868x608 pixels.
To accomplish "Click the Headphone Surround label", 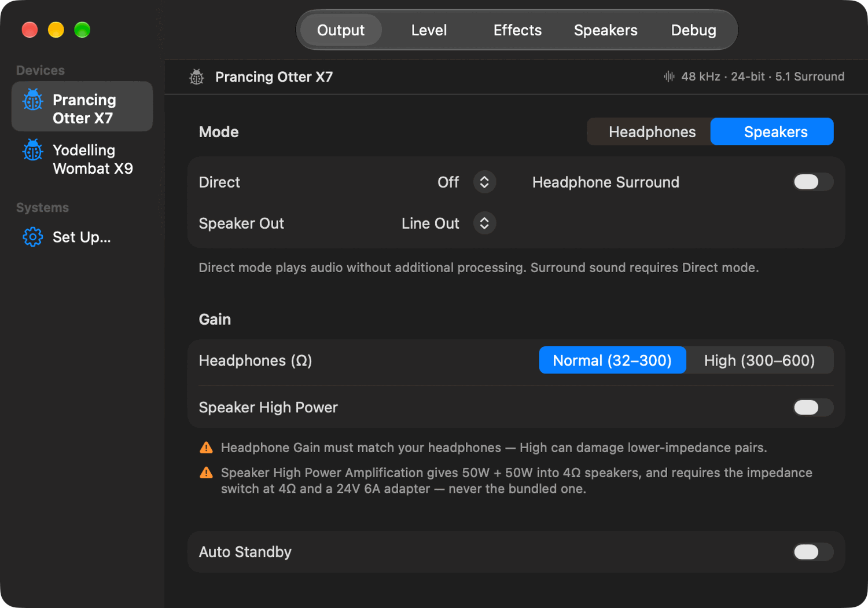I will click(x=606, y=182).
